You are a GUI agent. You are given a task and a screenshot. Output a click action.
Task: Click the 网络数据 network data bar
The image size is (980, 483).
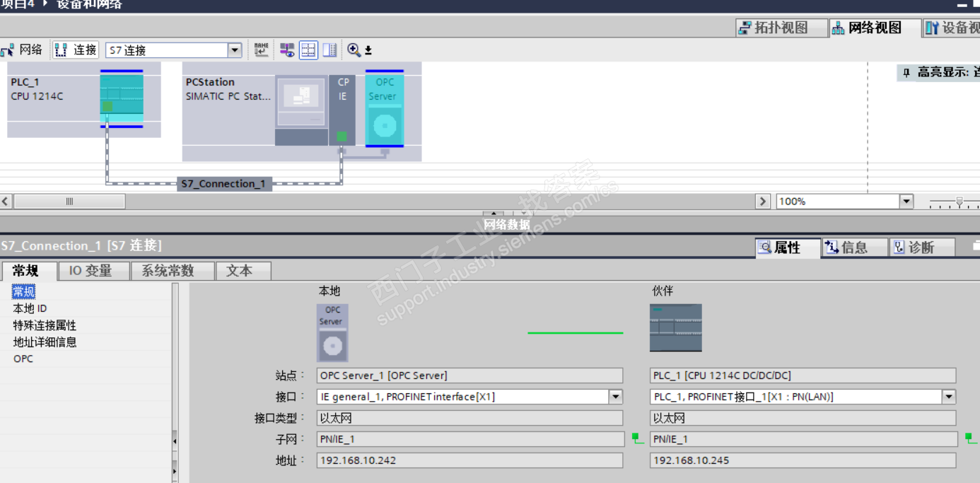(506, 225)
